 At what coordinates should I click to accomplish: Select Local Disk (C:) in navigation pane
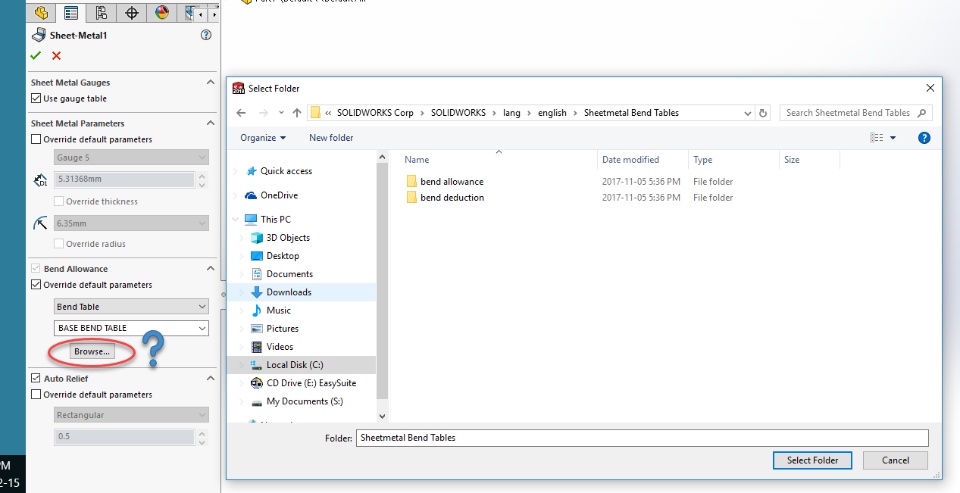(x=294, y=364)
